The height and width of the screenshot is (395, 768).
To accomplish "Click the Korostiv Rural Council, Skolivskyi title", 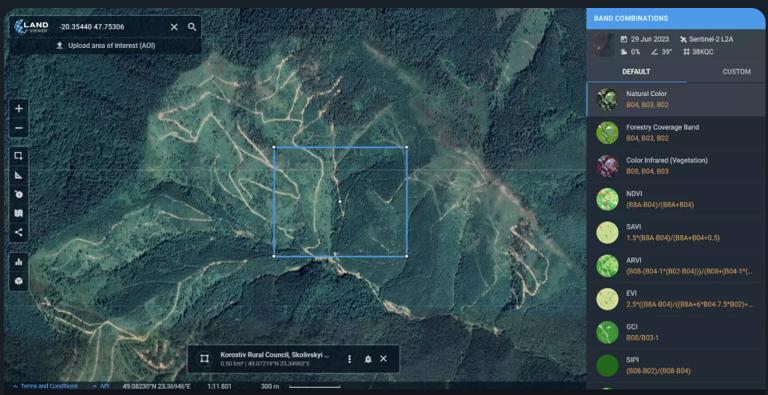I will pyautogui.click(x=274, y=355).
